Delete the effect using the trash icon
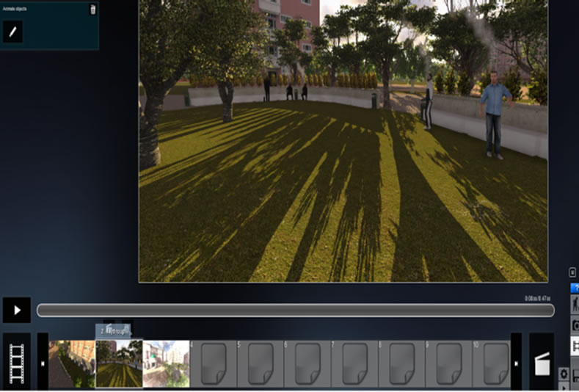This screenshot has width=579, height=392. click(92, 10)
